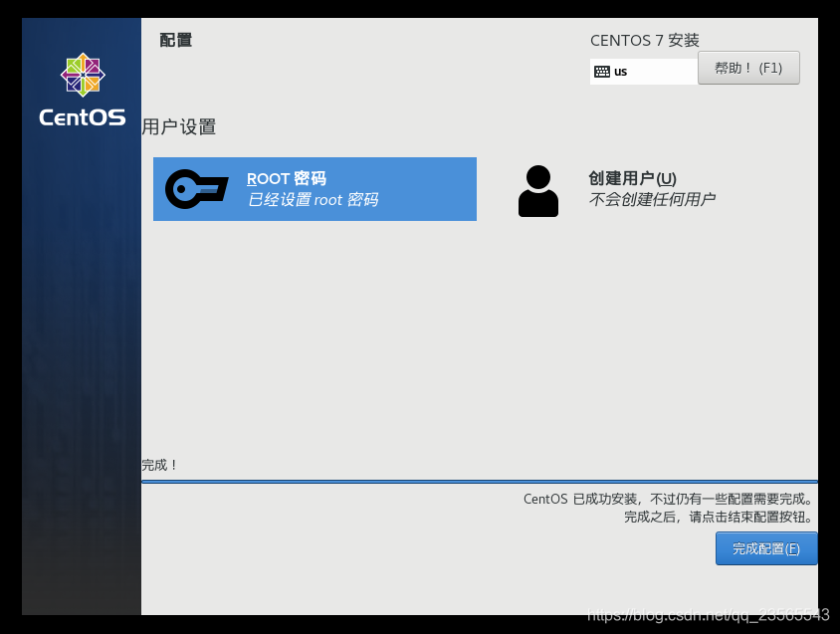Click the 完成！ status label

(x=159, y=465)
